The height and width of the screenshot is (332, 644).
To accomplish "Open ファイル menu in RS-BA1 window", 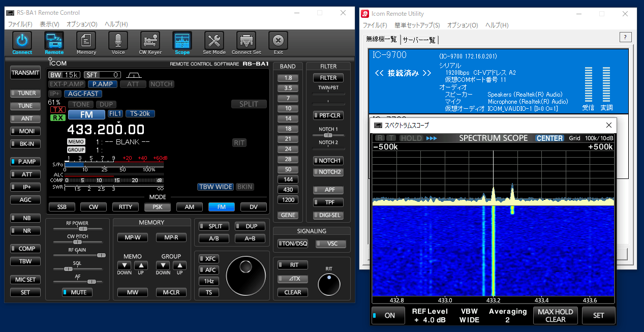I will 20,24.
